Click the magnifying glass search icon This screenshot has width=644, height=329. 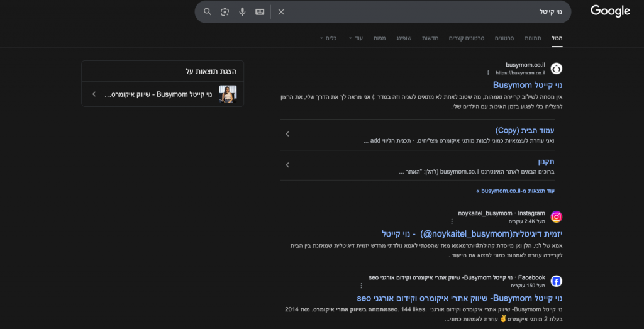[x=208, y=12]
